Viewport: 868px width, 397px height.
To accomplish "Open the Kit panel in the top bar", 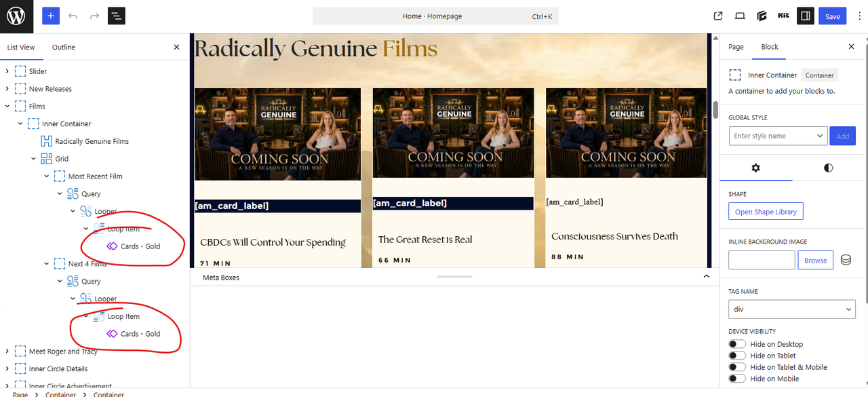I will pos(783,16).
